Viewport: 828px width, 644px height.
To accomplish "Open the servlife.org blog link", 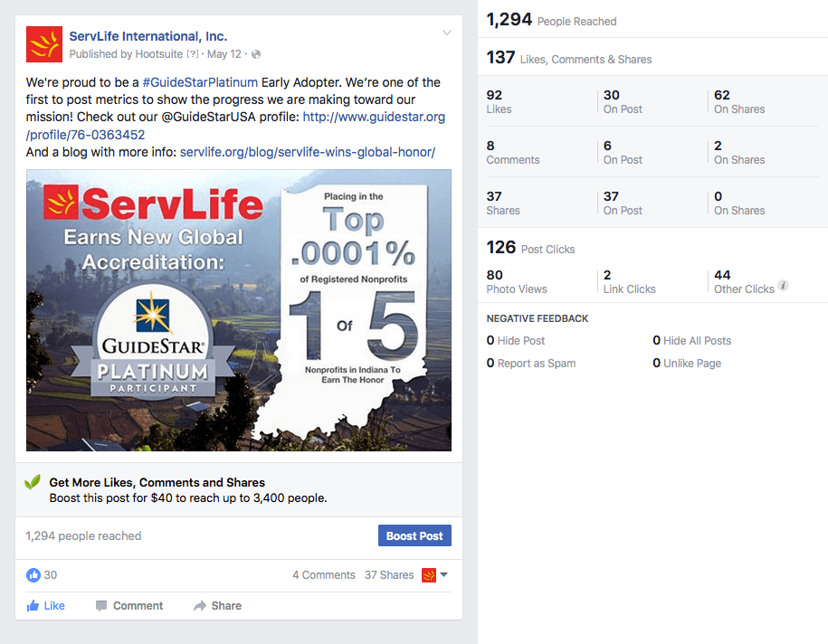I will point(308,152).
